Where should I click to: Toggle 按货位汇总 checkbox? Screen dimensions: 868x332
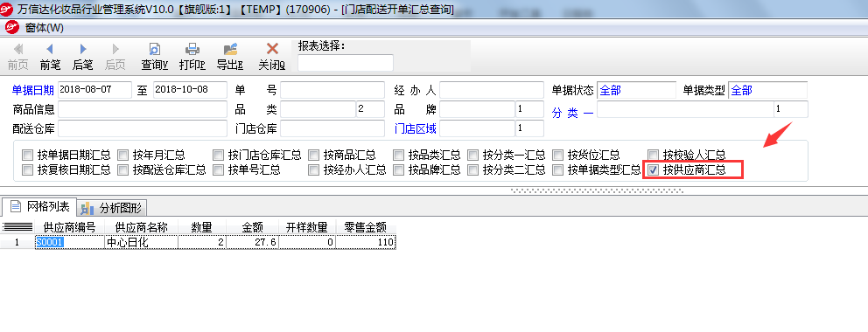[x=557, y=155]
